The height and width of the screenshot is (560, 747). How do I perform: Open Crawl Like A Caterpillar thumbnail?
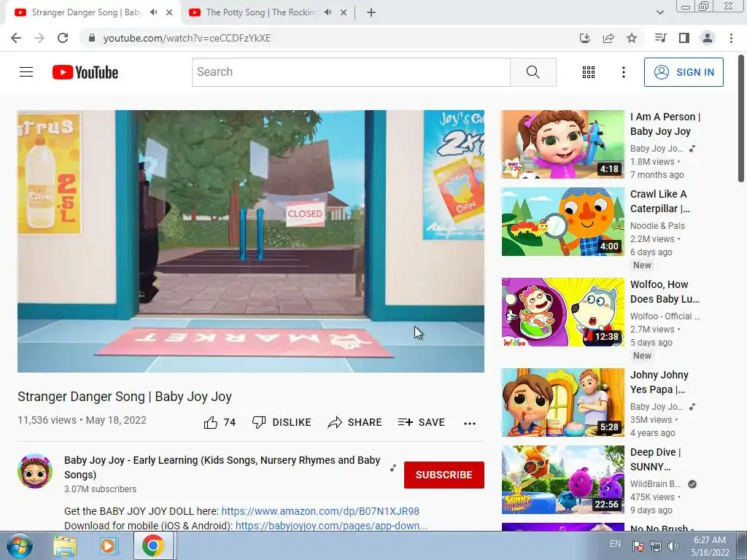562,222
